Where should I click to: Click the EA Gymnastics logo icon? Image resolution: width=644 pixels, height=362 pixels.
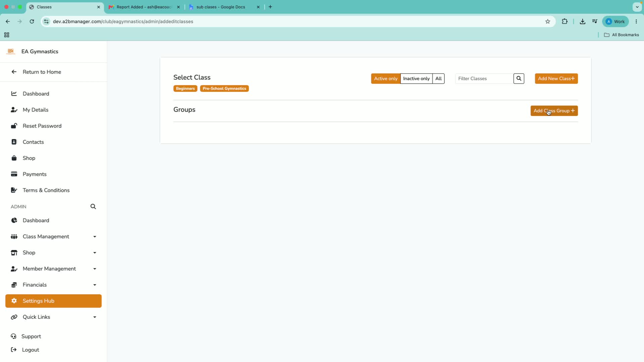[x=11, y=51]
